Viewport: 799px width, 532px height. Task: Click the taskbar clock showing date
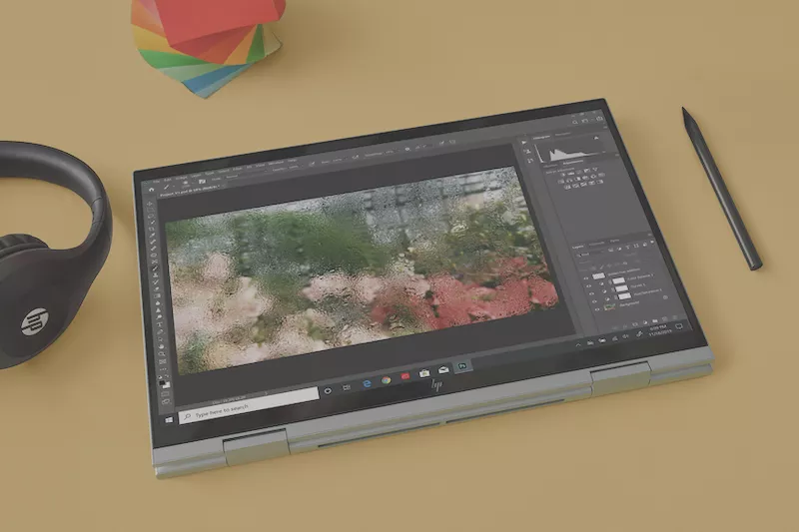[x=660, y=330]
